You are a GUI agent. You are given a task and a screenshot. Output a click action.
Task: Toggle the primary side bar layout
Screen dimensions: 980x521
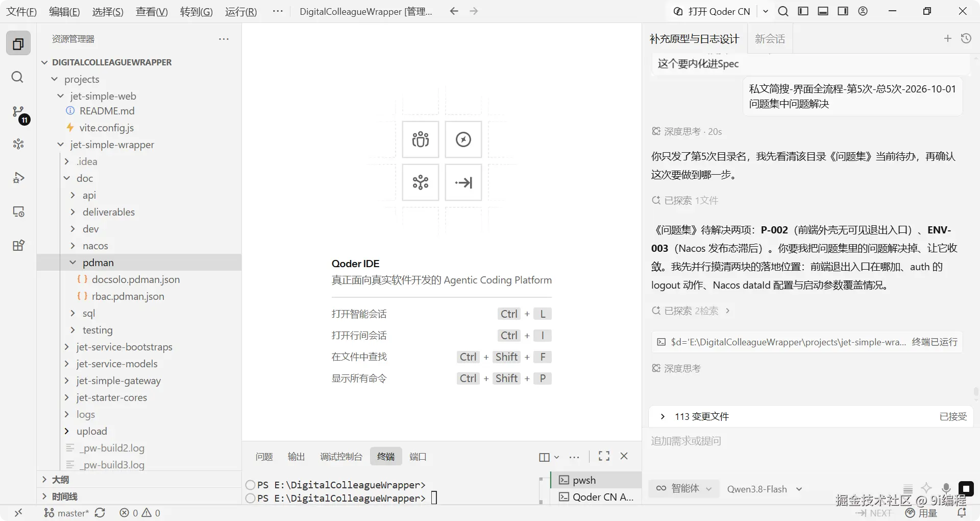click(x=803, y=11)
